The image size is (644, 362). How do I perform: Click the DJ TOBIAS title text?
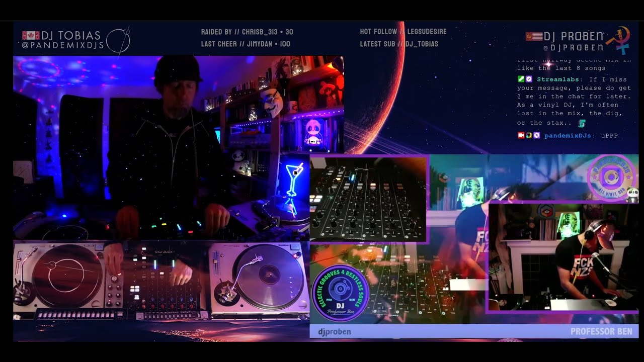(71, 36)
